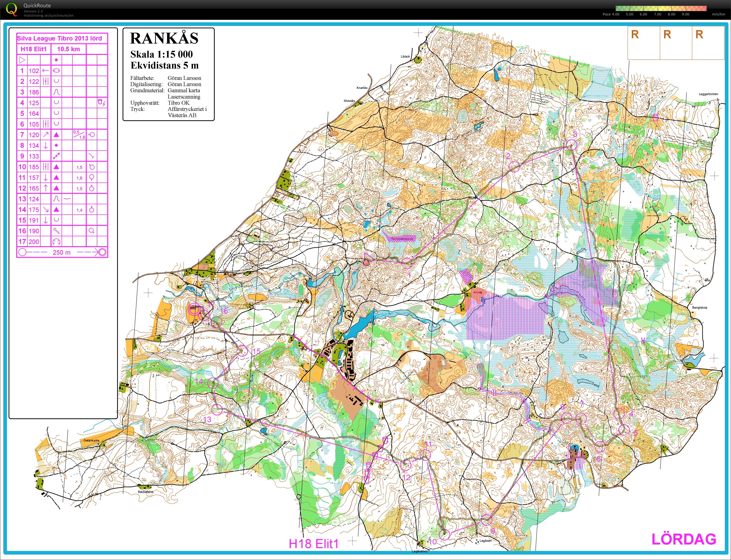Click the start triangle symbol in control sheet
The height and width of the screenshot is (560, 731).
pos(22,60)
